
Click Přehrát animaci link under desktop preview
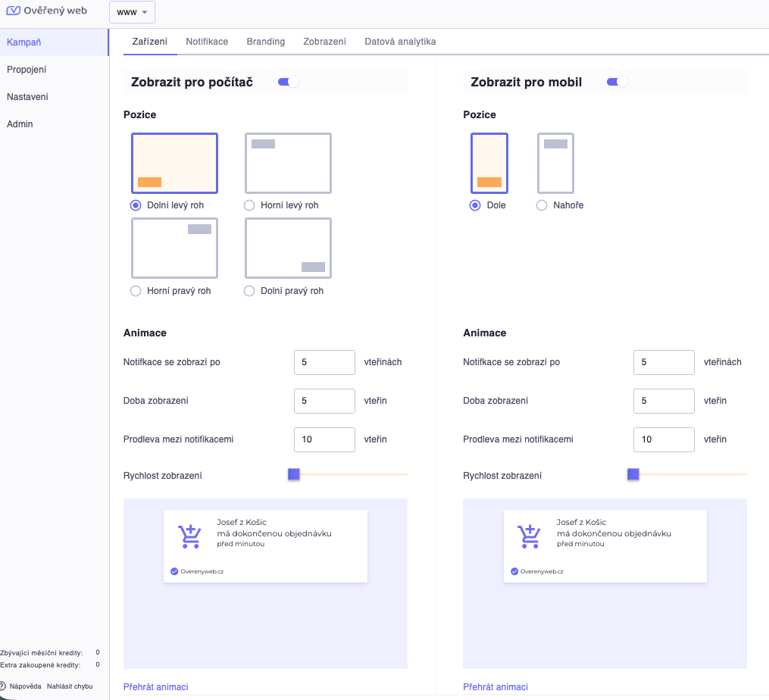pyautogui.click(x=155, y=687)
